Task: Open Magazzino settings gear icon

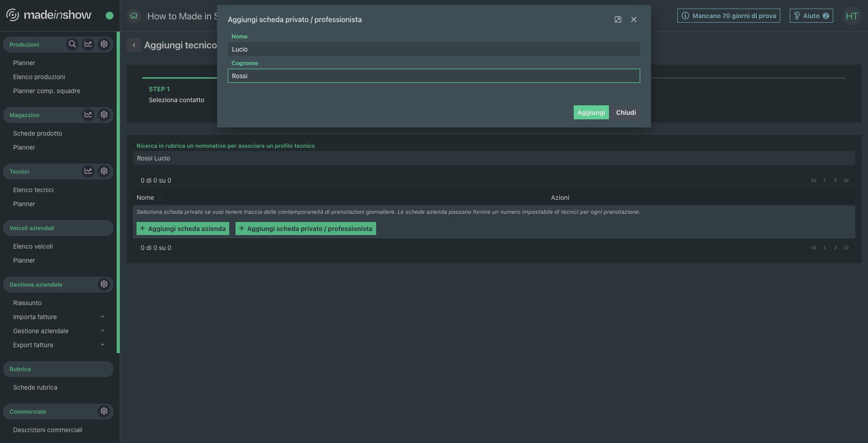Action: [104, 115]
